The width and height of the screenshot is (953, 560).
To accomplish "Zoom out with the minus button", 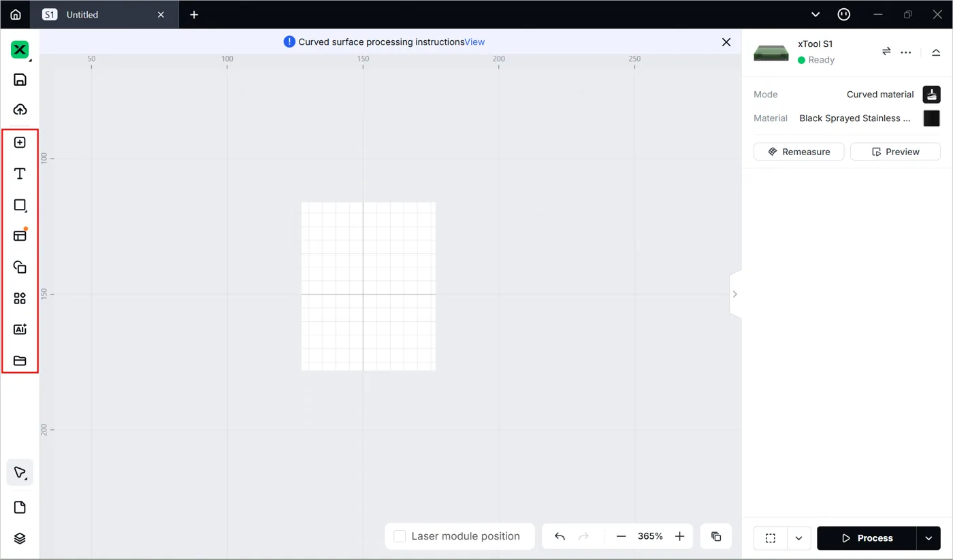I will tap(621, 536).
